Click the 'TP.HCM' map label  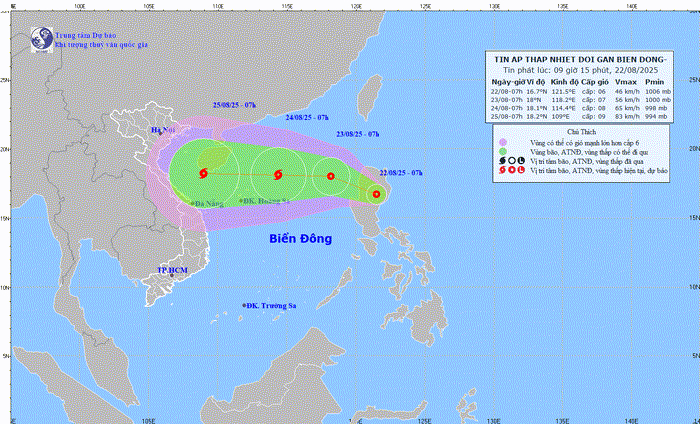point(172,270)
